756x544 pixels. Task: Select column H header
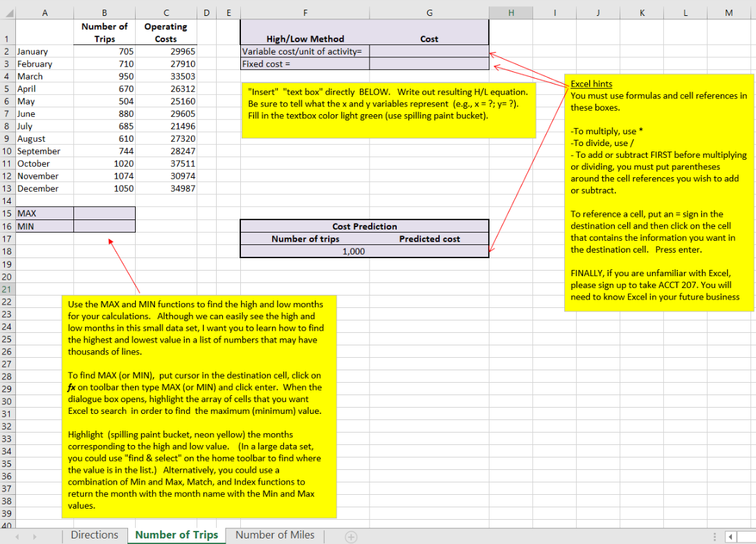[511, 13]
